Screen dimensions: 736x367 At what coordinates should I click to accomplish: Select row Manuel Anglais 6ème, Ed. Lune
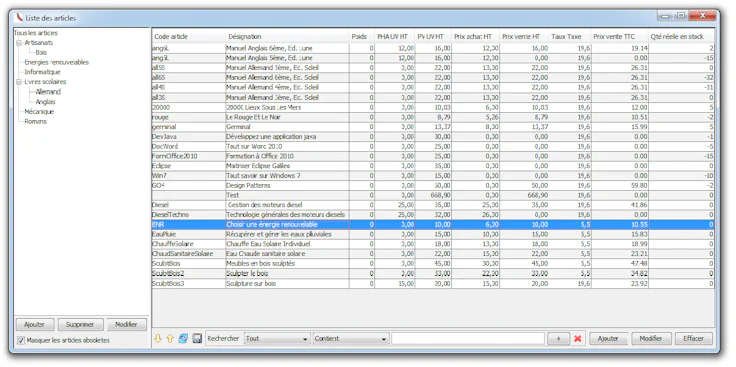[x=433, y=48]
